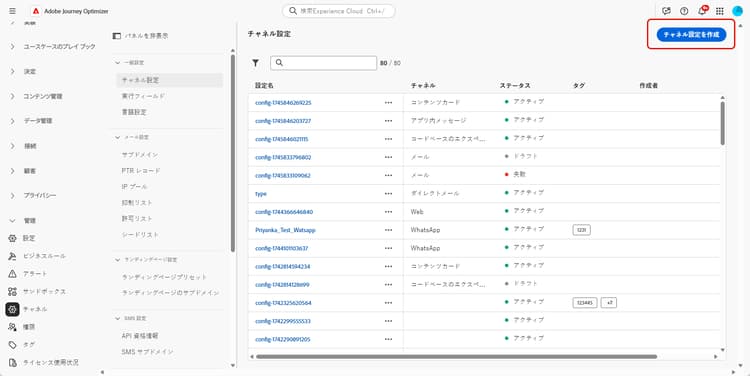
Task: Open the apps grid switcher icon
Action: [x=720, y=11]
